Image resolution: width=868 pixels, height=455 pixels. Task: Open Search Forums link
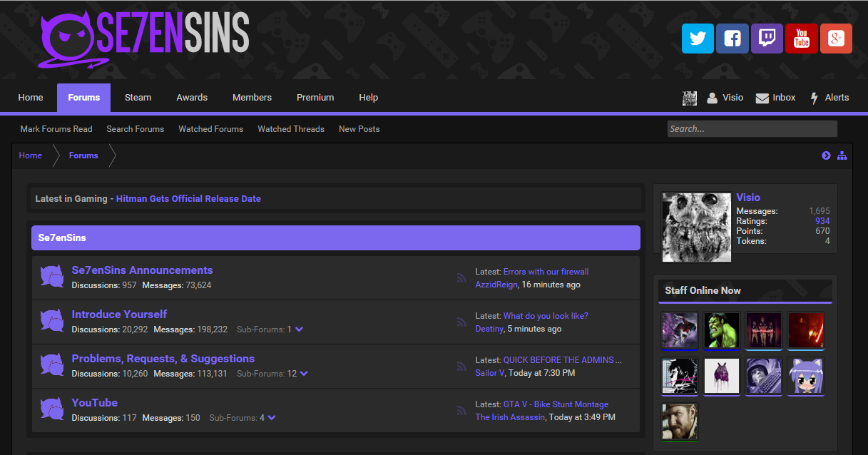136,129
